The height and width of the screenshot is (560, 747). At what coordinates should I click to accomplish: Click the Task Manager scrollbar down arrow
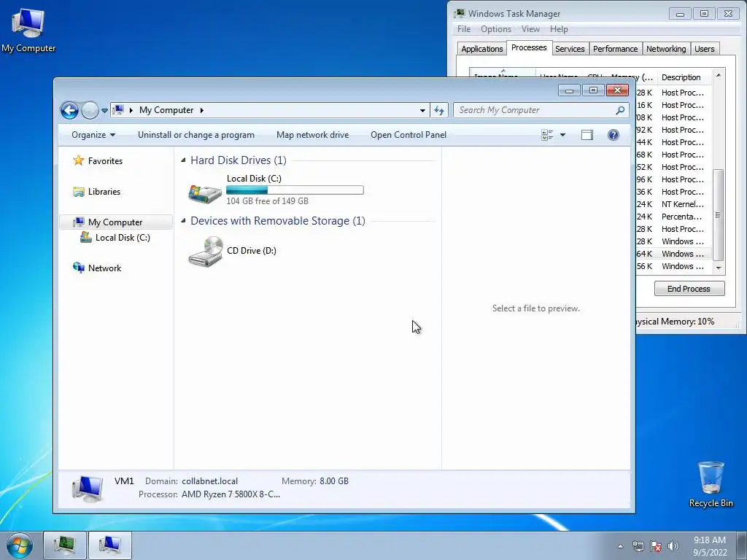click(719, 268)
